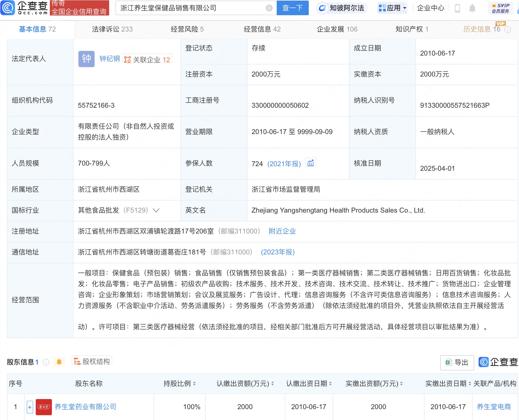Viewport: 519px width, 420px height.
Task: Open 股权结构 equity structure view
Action: coord(92,362)
